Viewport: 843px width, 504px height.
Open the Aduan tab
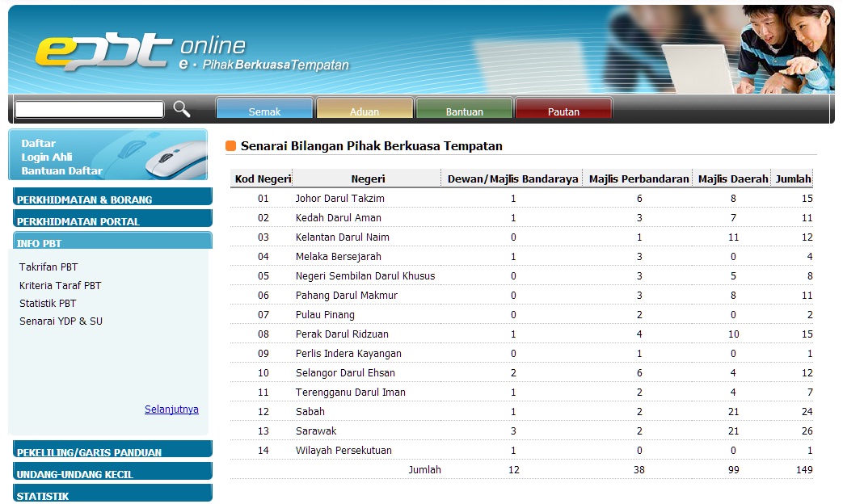(x=365, y=111)
